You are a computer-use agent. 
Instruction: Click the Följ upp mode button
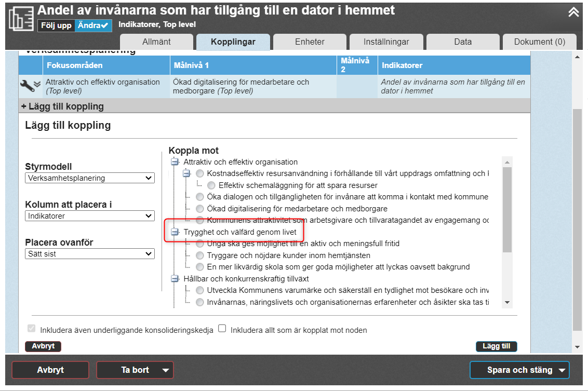tap(56, 25)
